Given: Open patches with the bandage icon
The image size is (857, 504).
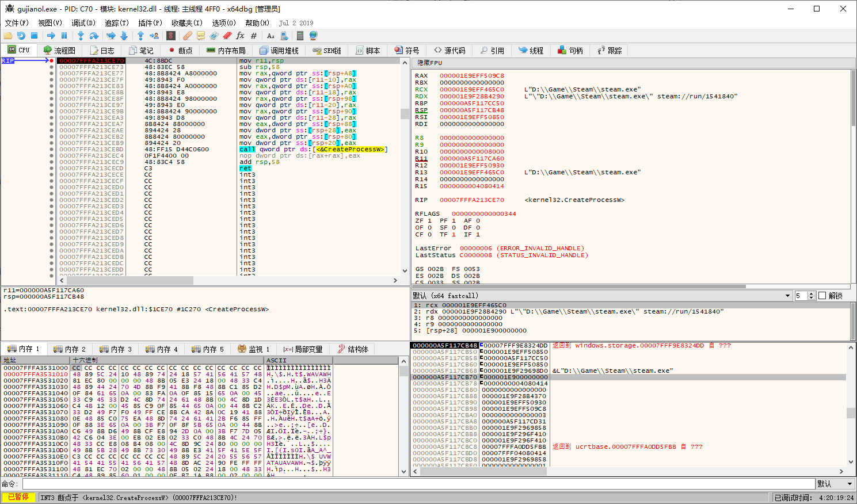Looking at the screenshot, I should click(188, 36).
